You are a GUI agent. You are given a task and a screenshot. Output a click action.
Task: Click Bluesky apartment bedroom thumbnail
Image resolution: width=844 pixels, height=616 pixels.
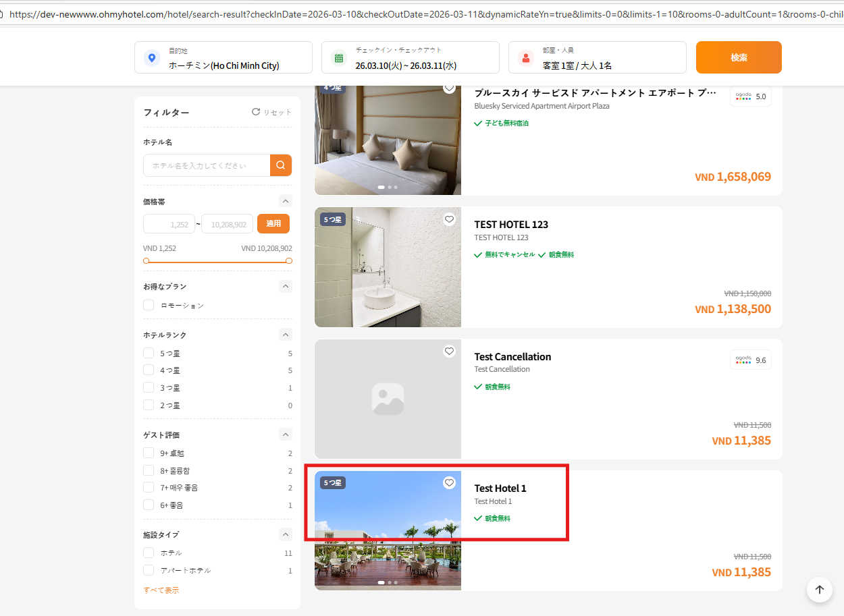click(388, 140)
